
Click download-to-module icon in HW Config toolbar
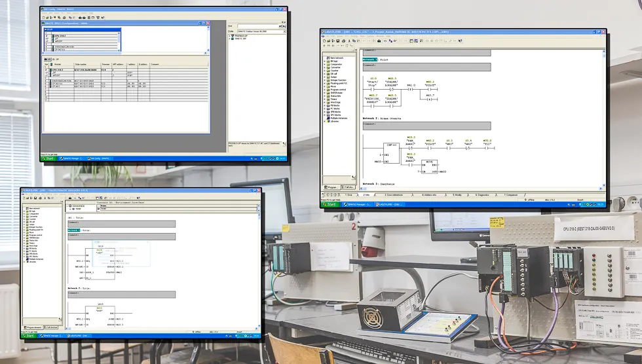tap(80, 18)
